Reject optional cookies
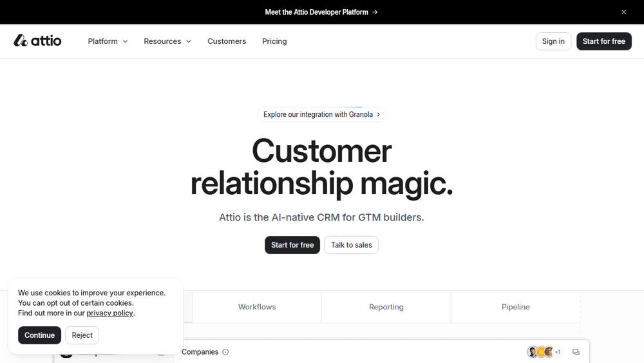This screenshot has height=363, width=644. (x=82, y=335)
